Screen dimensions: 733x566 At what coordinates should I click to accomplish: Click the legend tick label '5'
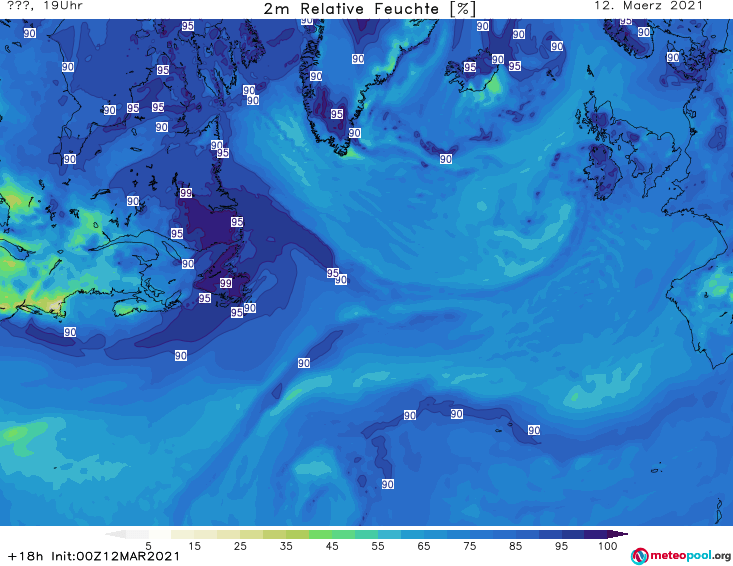[x=149, y=546]
